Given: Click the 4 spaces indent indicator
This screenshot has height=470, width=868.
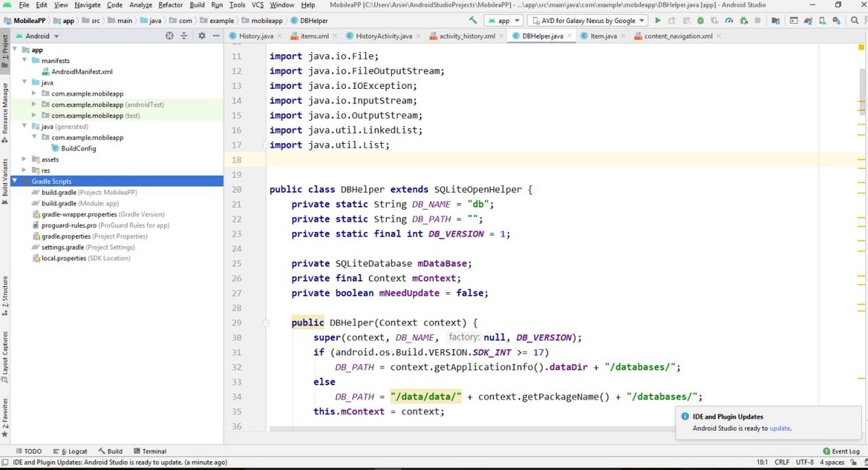Looking at the screenshot, I should point(832,462).
